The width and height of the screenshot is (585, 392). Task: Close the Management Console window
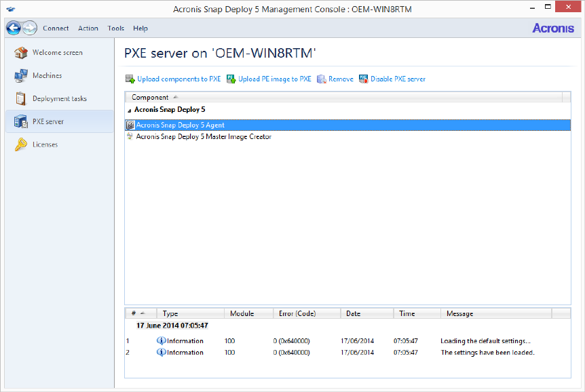(568, 7)
